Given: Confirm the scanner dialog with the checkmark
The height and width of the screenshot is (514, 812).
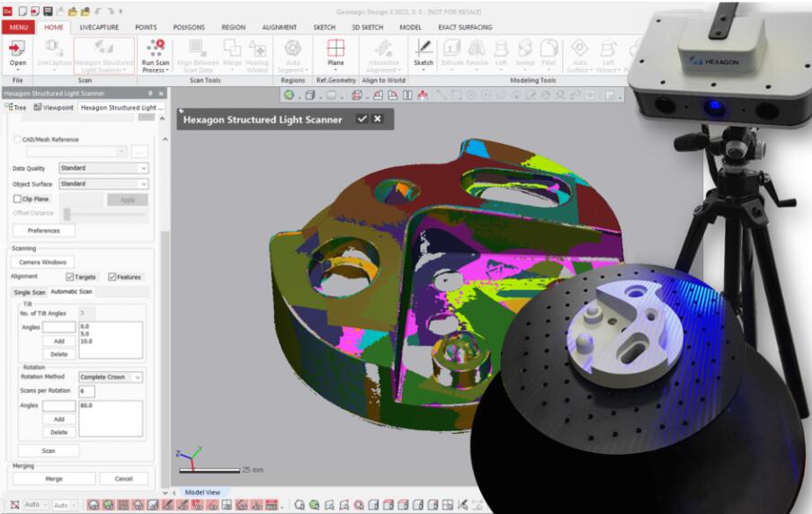Looking at the screenshot, I should [x=362, y=119].
